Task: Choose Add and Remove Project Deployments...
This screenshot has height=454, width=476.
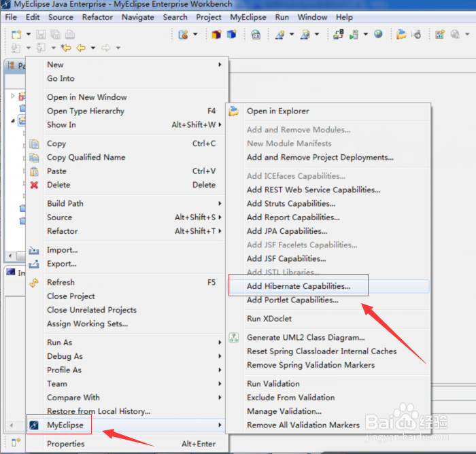Action: pyautogui.click(x=328, y=158)
